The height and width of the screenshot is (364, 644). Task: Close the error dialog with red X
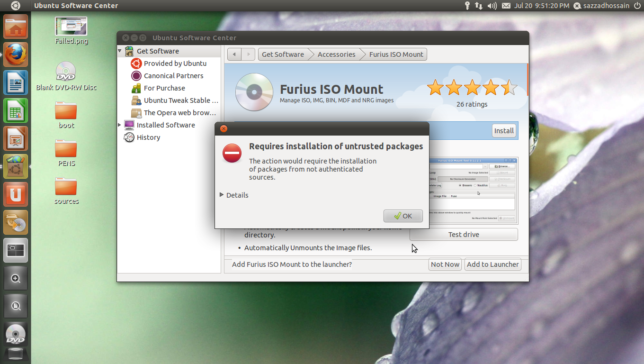click(x=224, y=129)
